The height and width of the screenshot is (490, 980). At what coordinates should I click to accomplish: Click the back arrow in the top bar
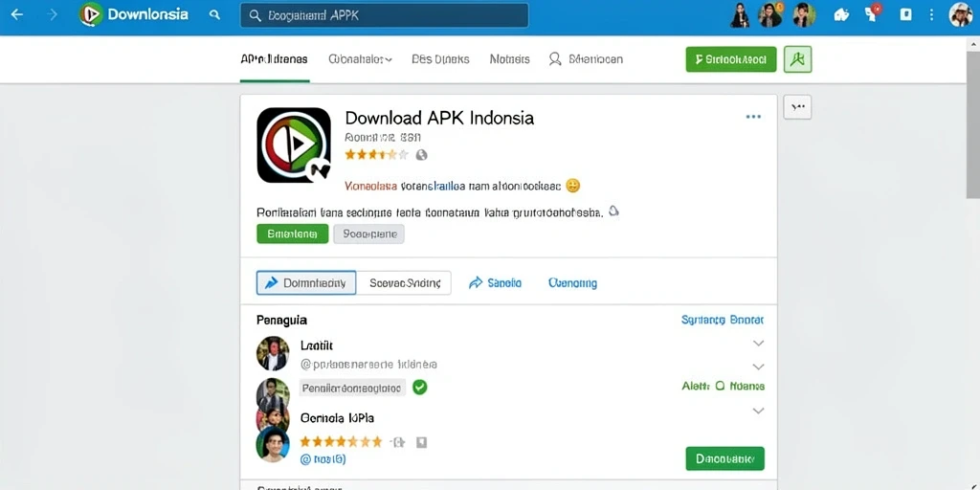tap(17, 14)
